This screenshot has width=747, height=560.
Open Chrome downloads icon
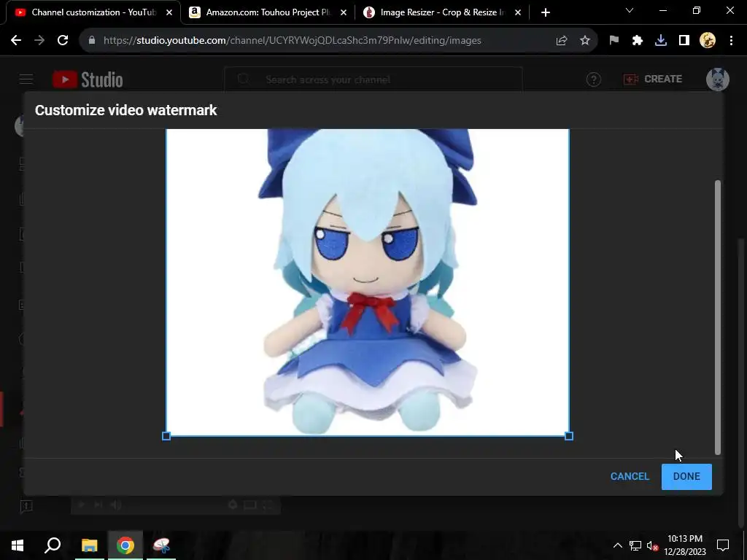tap(661, 41)
